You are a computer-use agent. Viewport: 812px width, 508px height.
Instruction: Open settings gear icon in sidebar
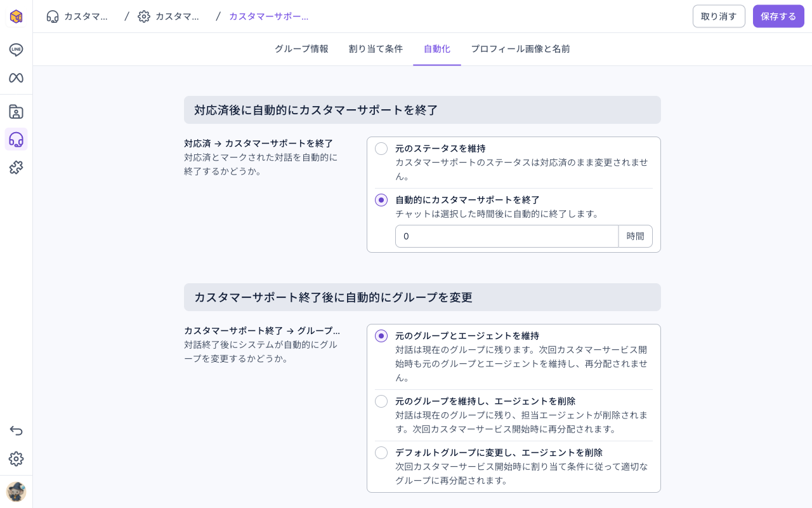(16, 458)
